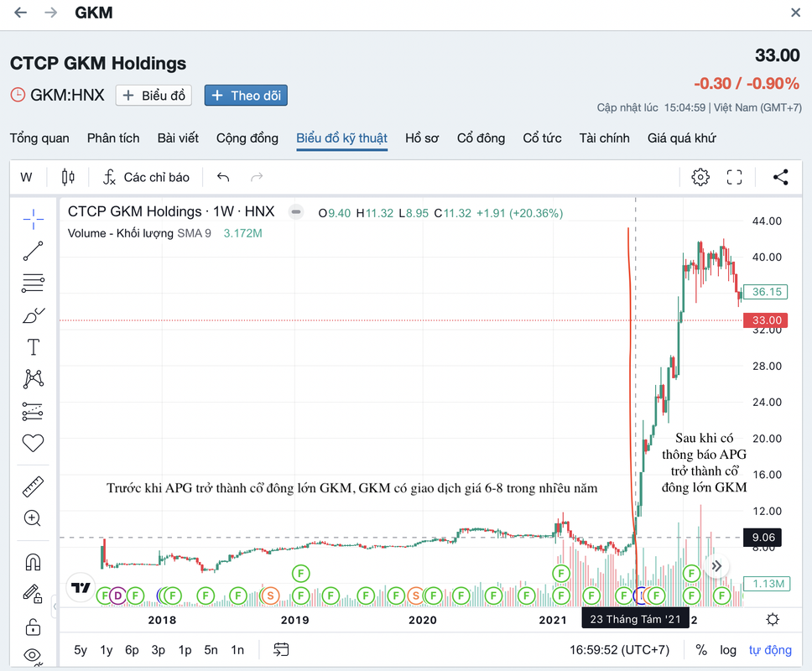Toggle log scale mode
This screenshot has width=812, height=671.
(727, 650)
